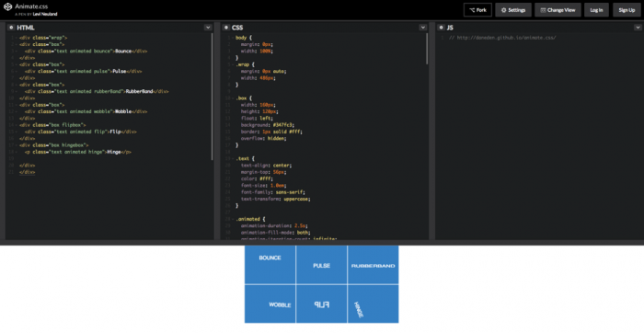This screenshot has width=644, height=333.
Task: Click the Pulse preview box
Action: coord(322,265)
